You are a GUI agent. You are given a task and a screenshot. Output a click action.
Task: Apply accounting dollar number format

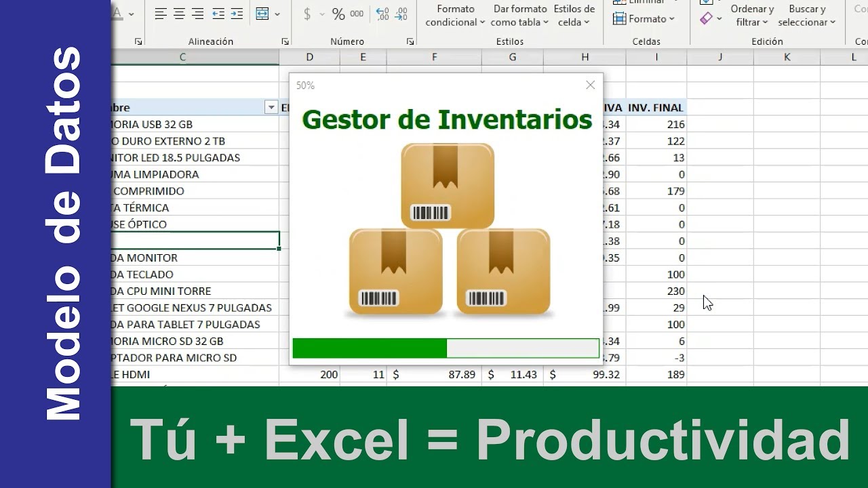pos(307,14)
